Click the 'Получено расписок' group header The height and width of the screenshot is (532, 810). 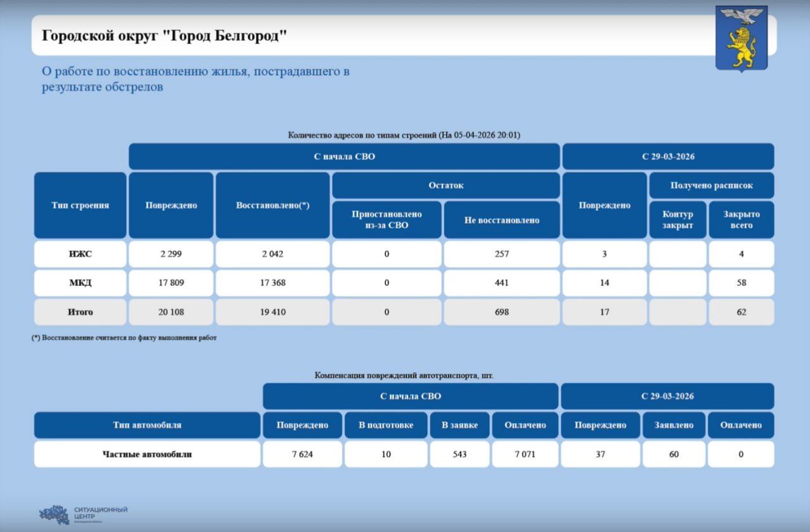pyautogui.click(x=711, y=185)
